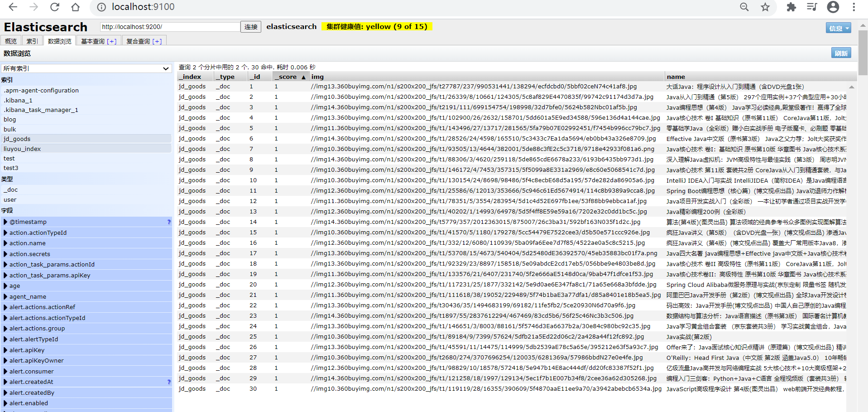Viewport: 868px width, 412px height.
Task: Expand the alert.consumer field
Action: 5,371
